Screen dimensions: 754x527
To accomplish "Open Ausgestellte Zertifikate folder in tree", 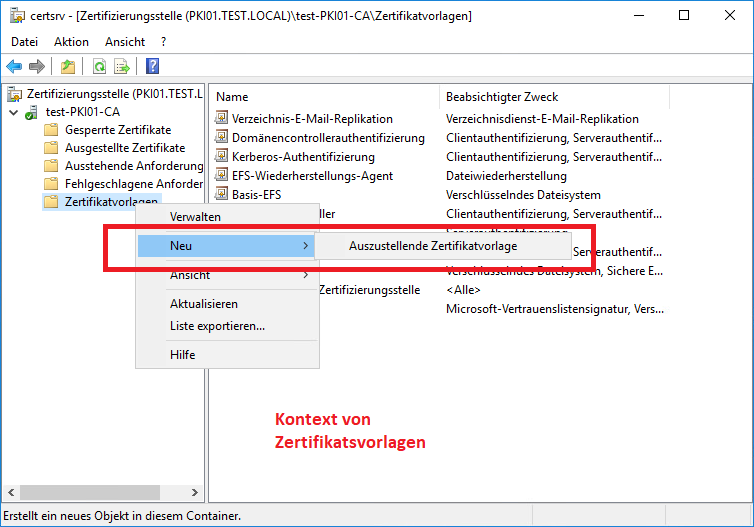I will (x=124, y=148).
